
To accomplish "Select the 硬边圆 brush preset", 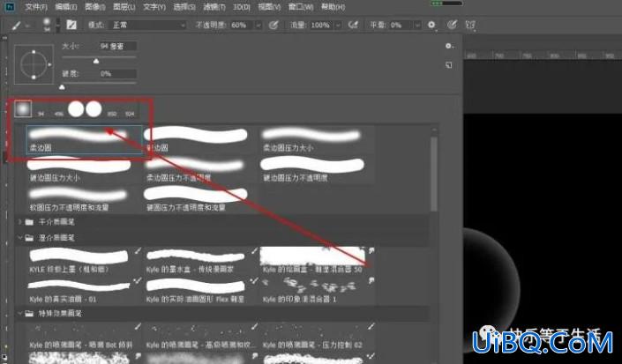I will [200, 139].
